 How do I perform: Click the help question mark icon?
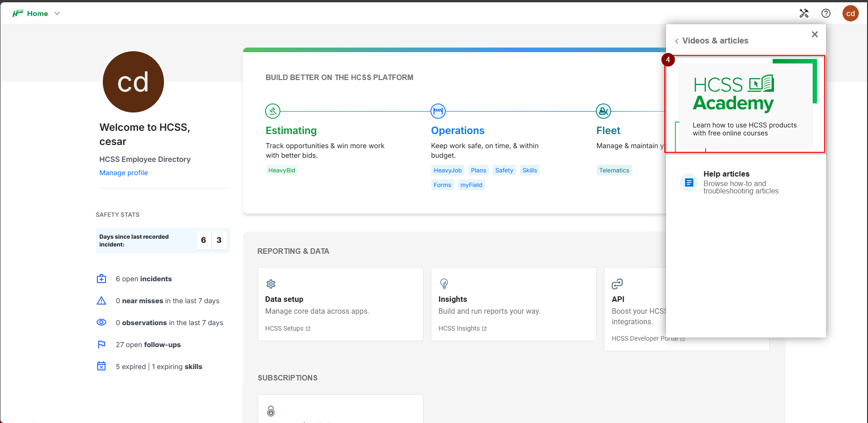coord(826,13)
